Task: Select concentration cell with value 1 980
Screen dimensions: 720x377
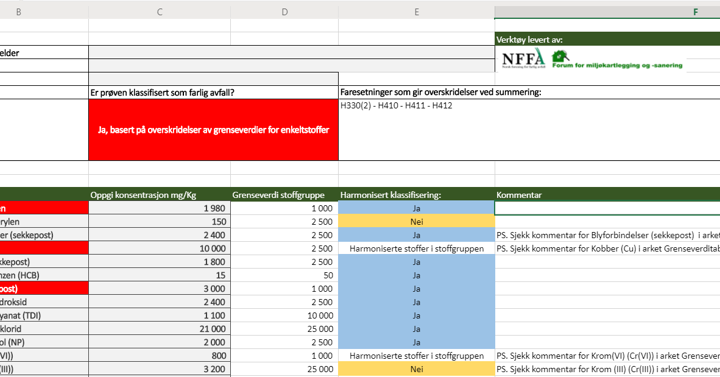Action: [159, 208]
